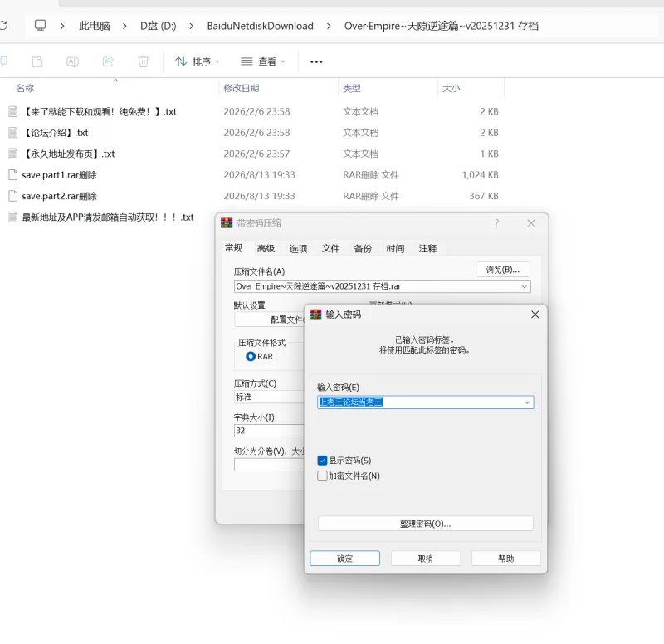The image size is (664, 644).
Task: Switch to the 时间 tab
Action: point(395,248)
